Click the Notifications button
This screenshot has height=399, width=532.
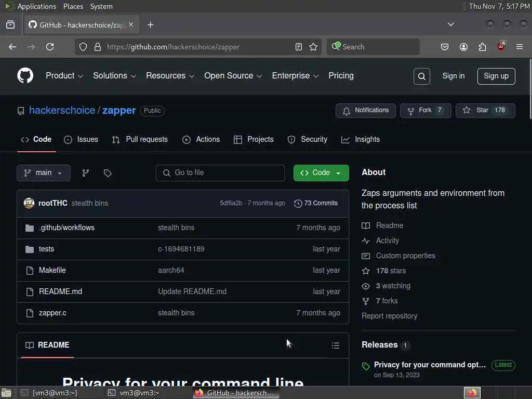pos(365,110)
